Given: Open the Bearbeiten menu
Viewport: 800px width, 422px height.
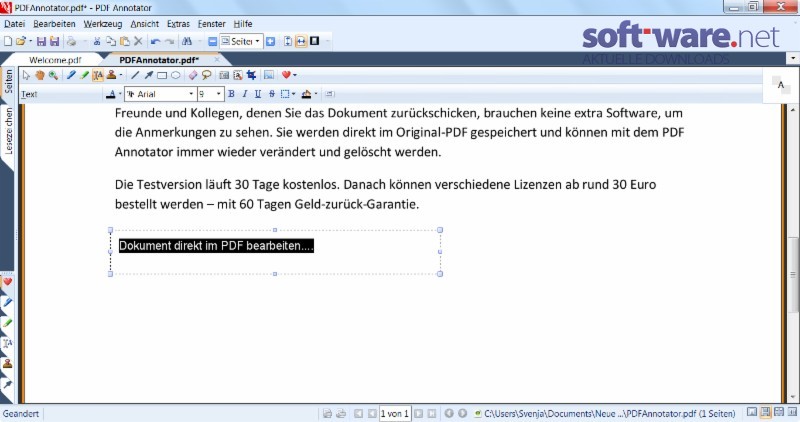Looking at the screenshot, I should tap(54, 24).
